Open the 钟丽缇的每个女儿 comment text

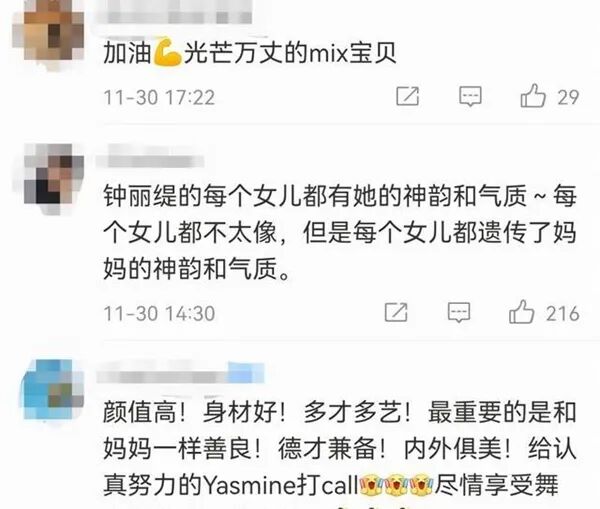coord(340,232)
